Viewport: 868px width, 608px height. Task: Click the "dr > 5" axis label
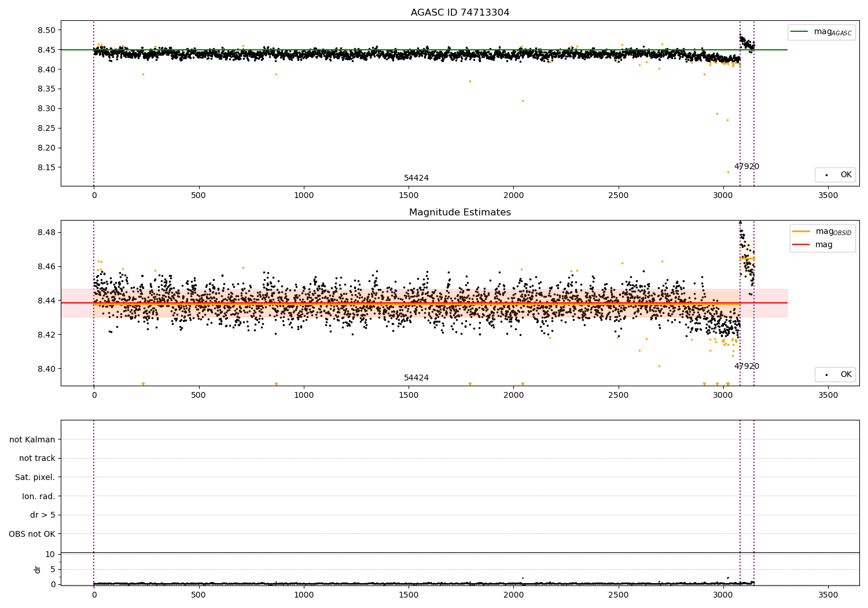pyautogui.click(x=43, y=515)
